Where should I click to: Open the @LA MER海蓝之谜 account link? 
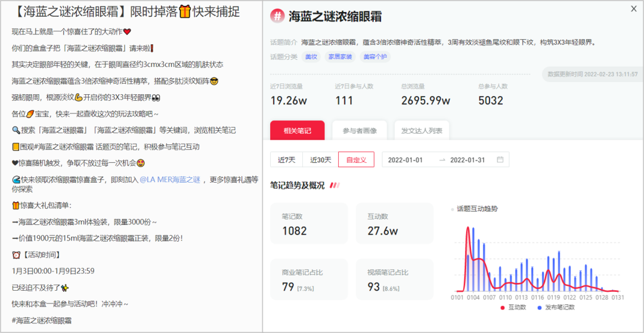169,179
